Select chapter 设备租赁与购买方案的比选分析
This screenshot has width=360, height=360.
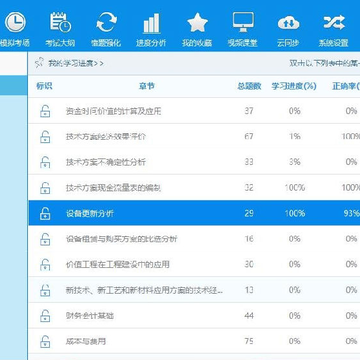[121, 239]
